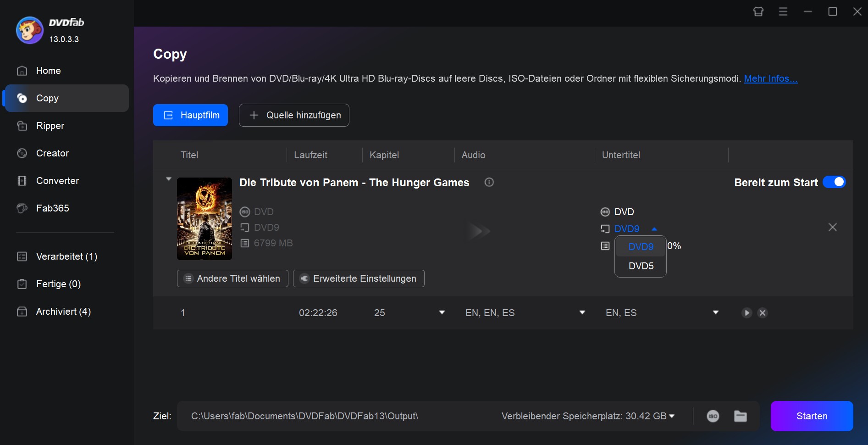Play preview of title 1
This screenshot has height=445, width=868.
pos(747,313)
